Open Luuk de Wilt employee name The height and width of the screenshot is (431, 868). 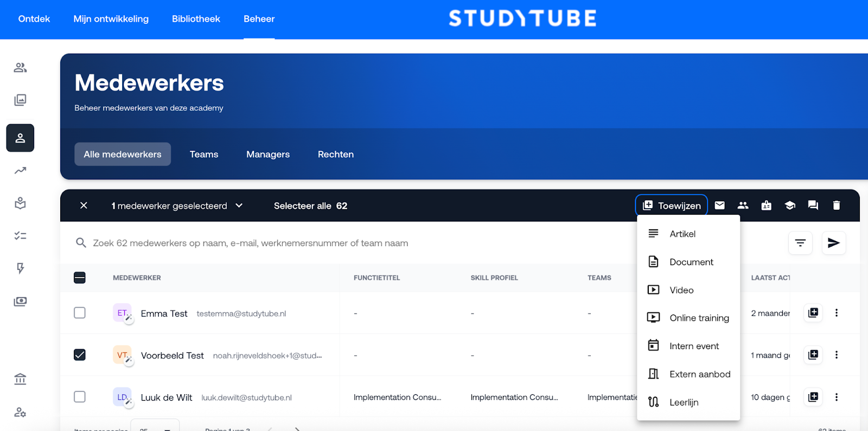tap(167, 397)
